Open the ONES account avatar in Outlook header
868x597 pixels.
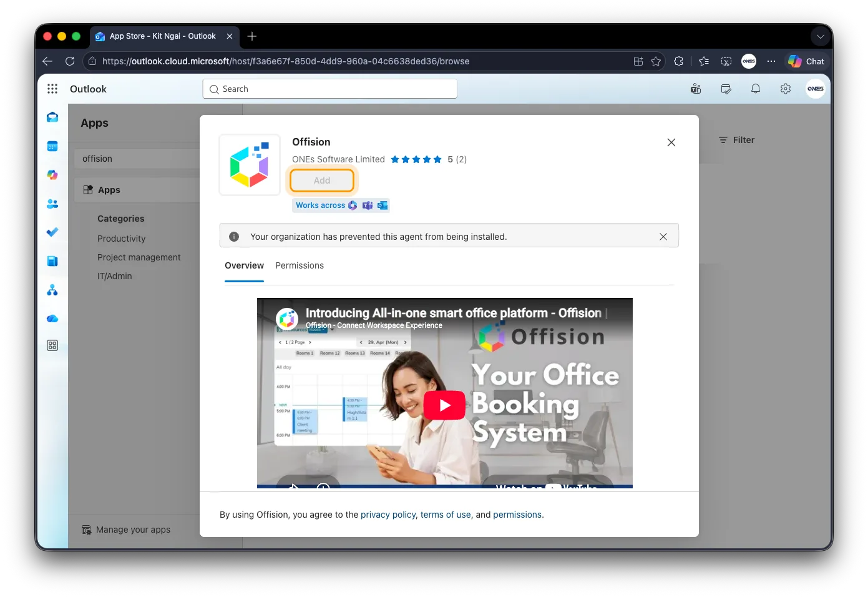pos(816,89)
